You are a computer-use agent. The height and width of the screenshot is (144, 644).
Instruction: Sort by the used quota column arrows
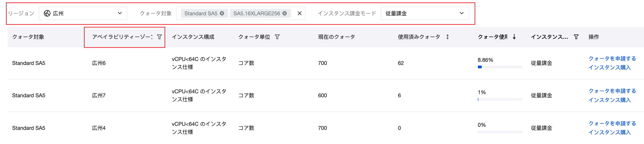[447, 37]
